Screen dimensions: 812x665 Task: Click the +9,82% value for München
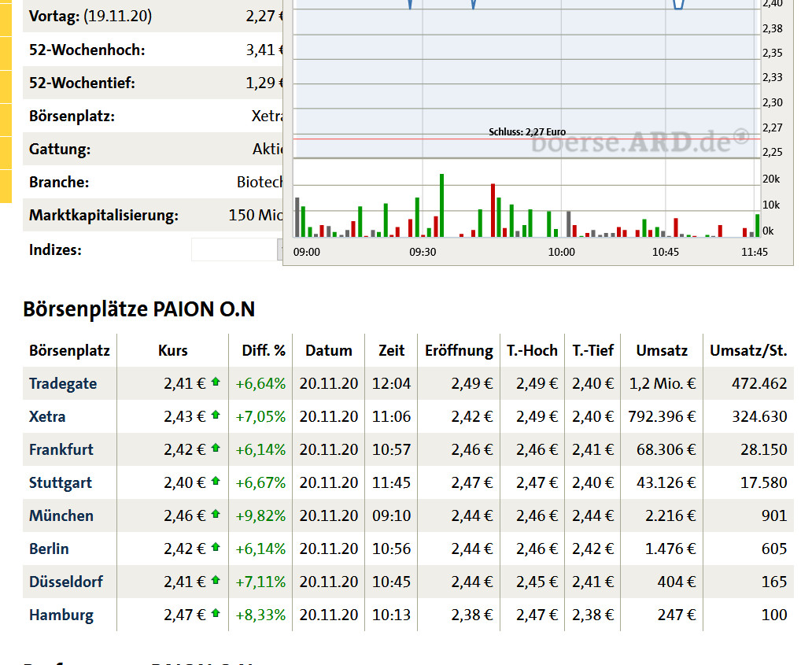(260, 515)
